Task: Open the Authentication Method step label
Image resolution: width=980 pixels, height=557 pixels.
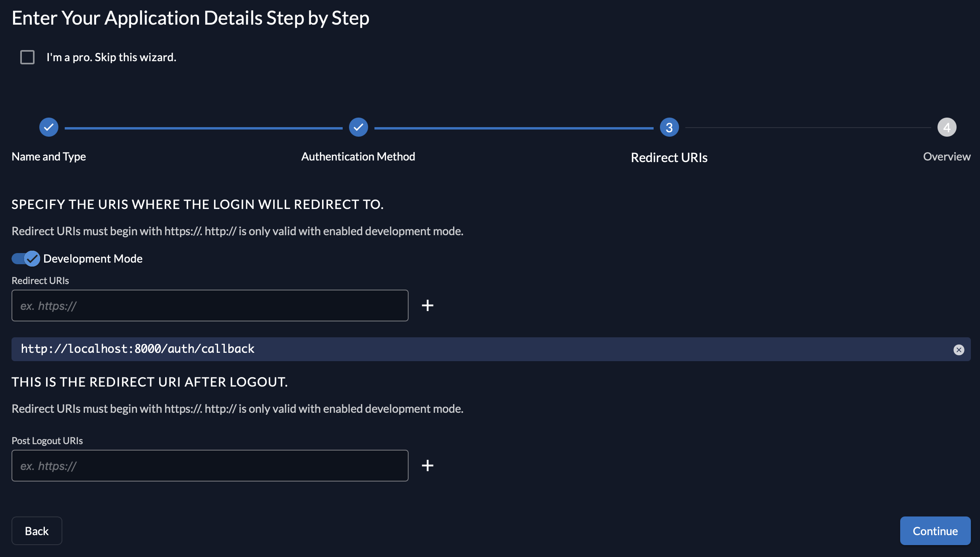Action: tap(358, 157)
